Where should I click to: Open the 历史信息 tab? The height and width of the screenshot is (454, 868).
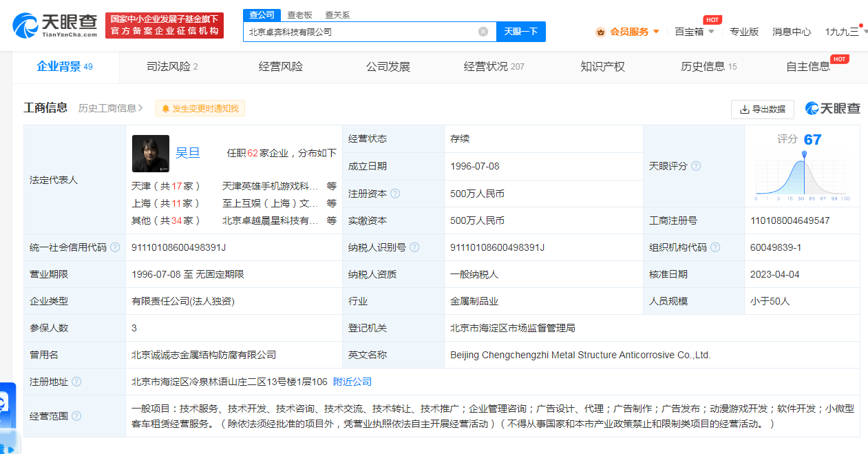709,67
